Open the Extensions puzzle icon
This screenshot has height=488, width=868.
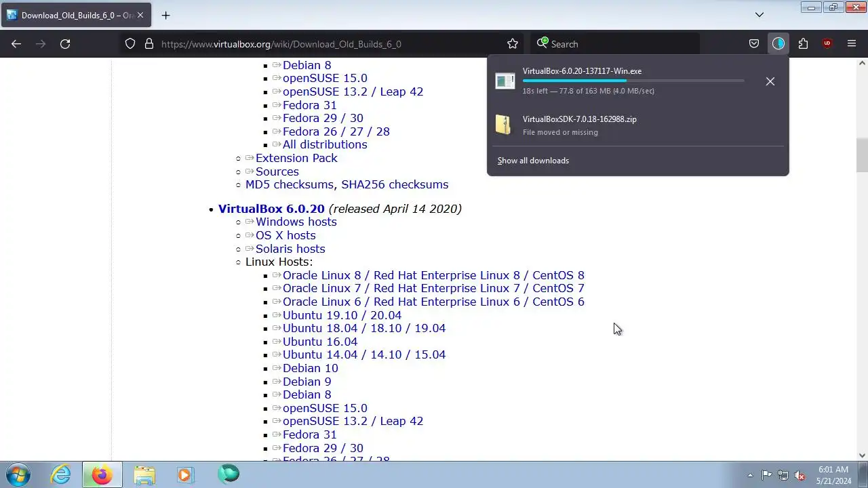(x=803, y=44)
